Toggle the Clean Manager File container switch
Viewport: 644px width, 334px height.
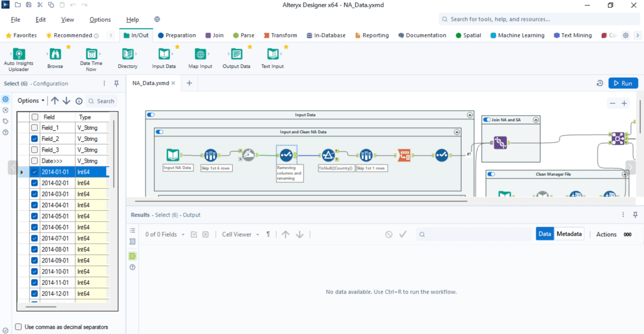[491, 174]
